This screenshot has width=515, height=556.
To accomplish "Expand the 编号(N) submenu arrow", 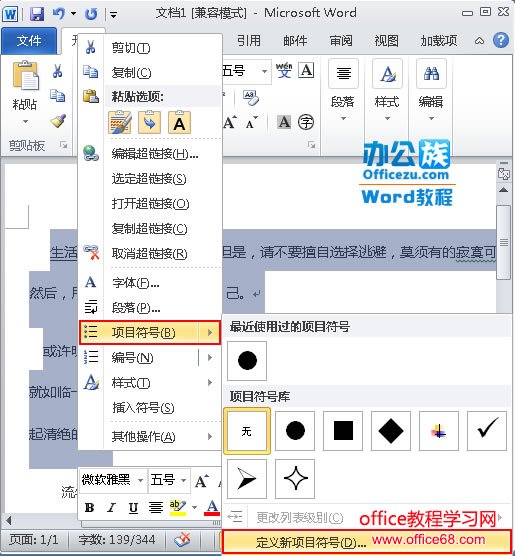I will [210, 357].
